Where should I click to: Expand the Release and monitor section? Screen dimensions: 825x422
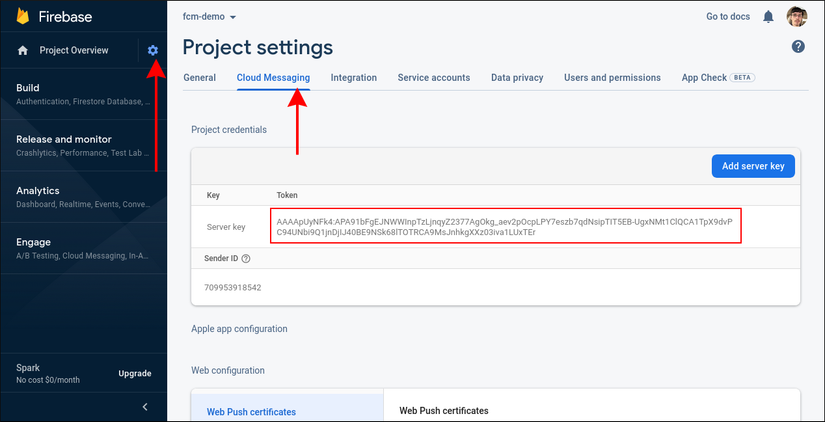click(84, 146)
